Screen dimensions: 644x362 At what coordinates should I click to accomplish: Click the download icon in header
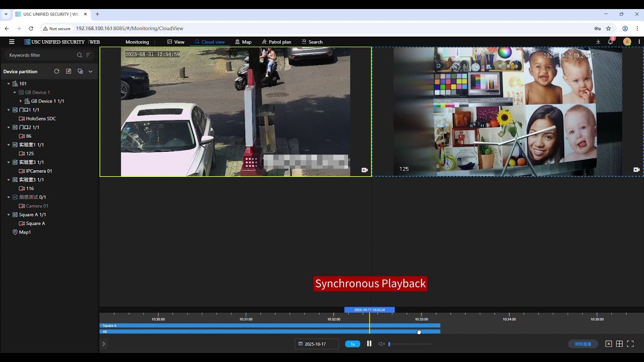coord(598,42)
